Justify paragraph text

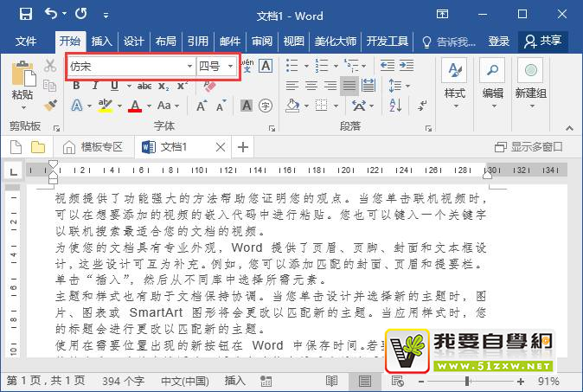tap(349, 86)
